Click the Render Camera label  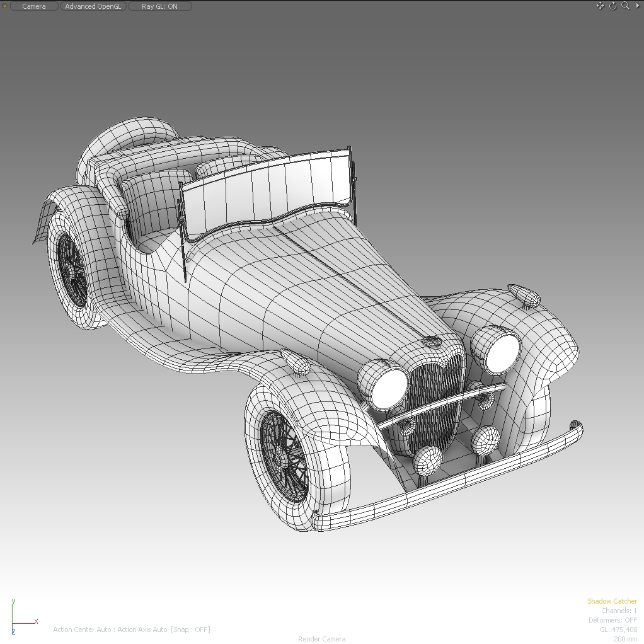click(321, 638)
